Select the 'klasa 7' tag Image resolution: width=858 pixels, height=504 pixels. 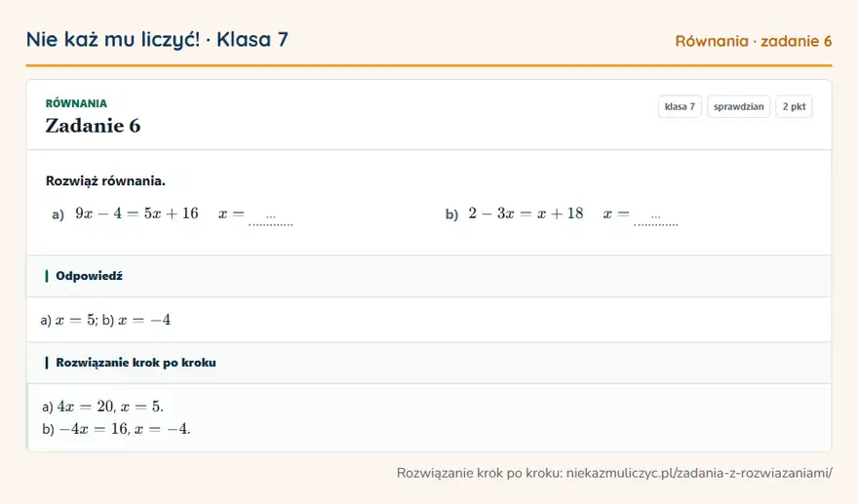coord(680,106)
